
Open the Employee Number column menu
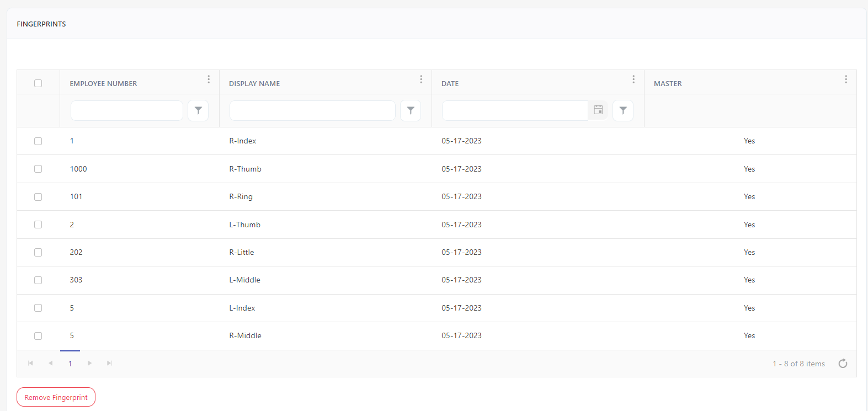tap(209, 79)
